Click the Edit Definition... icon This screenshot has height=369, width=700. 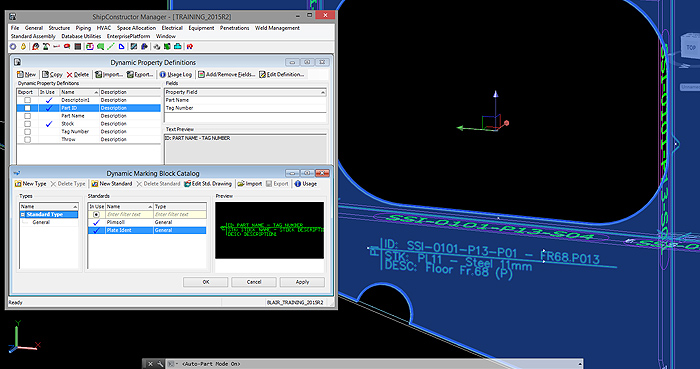(x=262, y=75)
